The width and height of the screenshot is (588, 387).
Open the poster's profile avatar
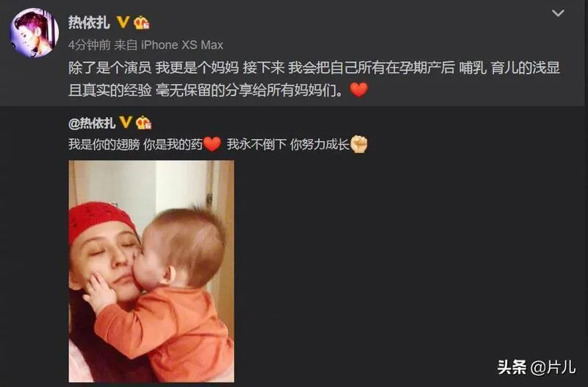[34, 32]
